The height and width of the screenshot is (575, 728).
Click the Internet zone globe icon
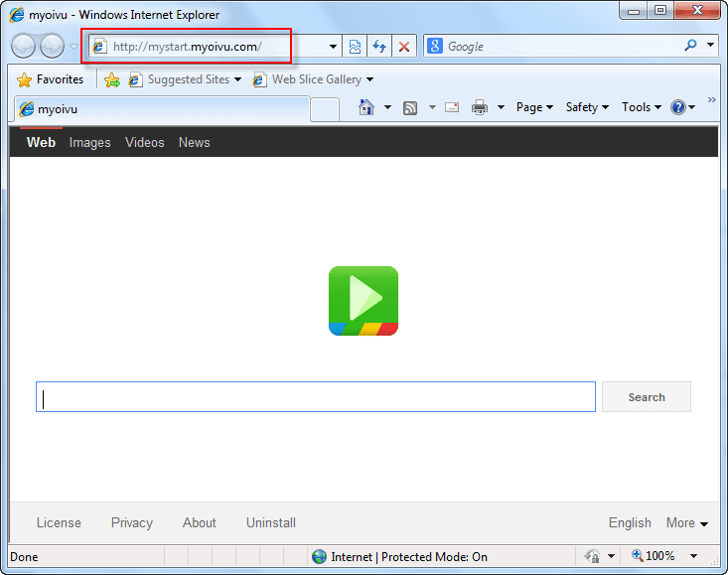click(x=319, y=556)
